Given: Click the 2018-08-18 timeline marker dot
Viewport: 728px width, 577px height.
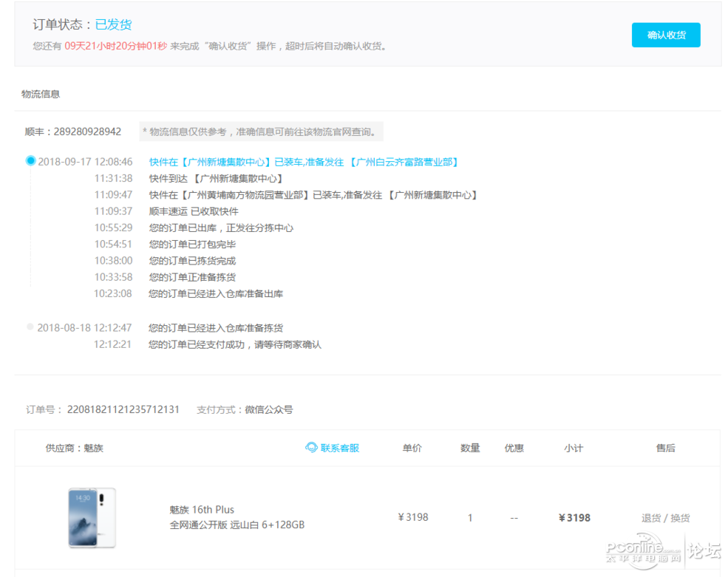Looking at the screenshot, I should click(30, 327).
